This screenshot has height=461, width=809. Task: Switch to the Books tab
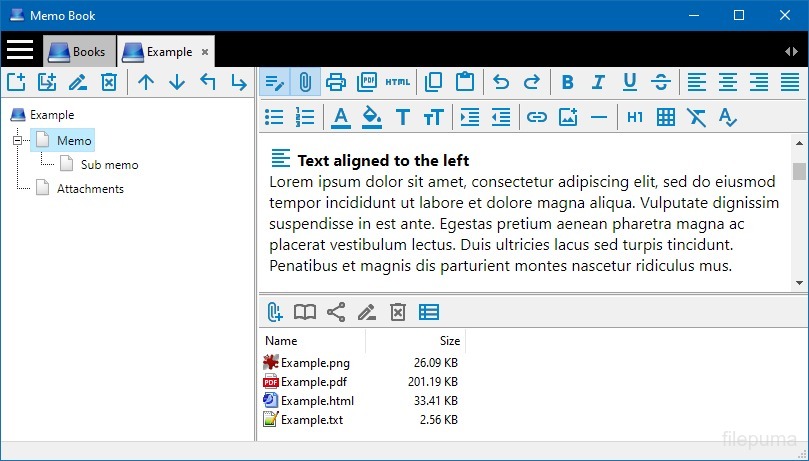(78, 52)
